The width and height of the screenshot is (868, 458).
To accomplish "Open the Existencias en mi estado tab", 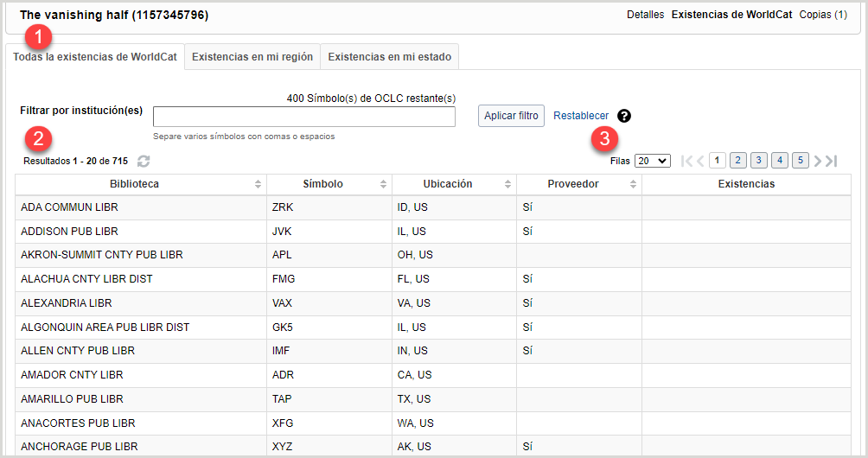I will [x=389, y=57].
